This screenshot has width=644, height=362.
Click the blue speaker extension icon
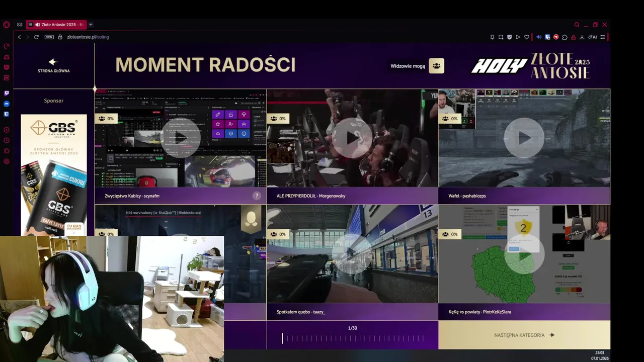tap(539, 37)
